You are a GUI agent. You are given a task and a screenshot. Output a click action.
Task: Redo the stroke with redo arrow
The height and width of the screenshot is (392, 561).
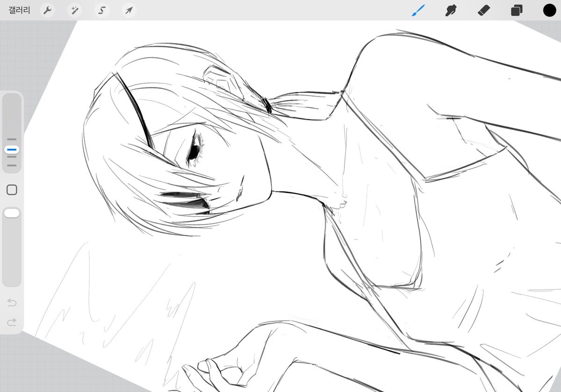click(x=12, y=322)
